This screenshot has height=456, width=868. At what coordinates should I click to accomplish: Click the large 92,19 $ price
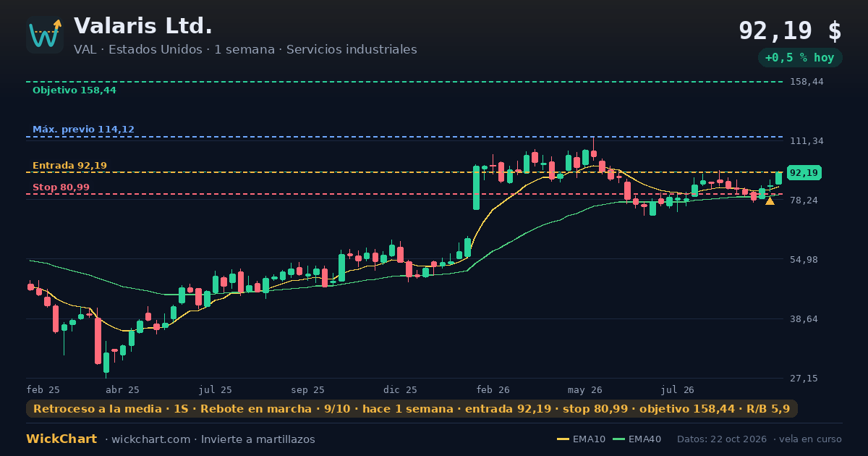(x=790, y=30)
